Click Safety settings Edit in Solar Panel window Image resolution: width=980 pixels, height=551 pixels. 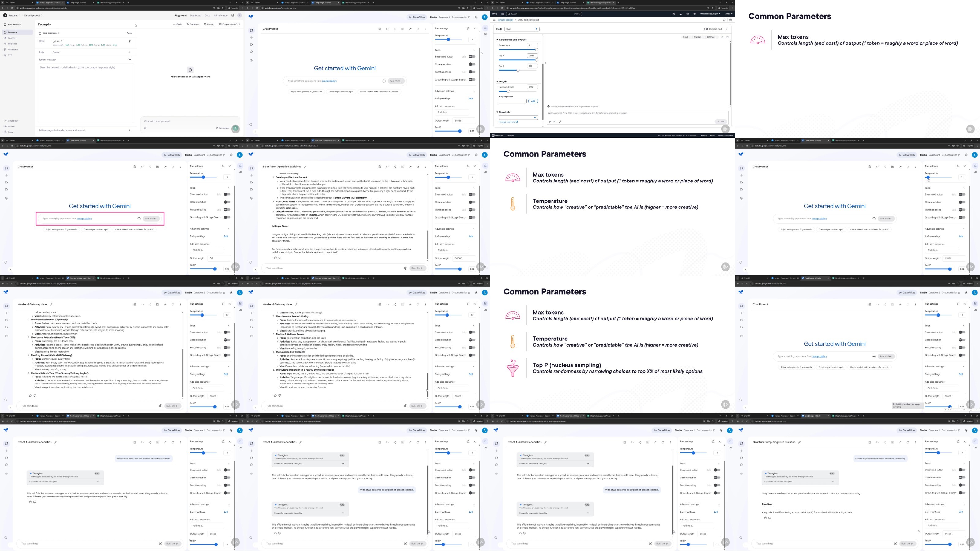pos(471,237)
